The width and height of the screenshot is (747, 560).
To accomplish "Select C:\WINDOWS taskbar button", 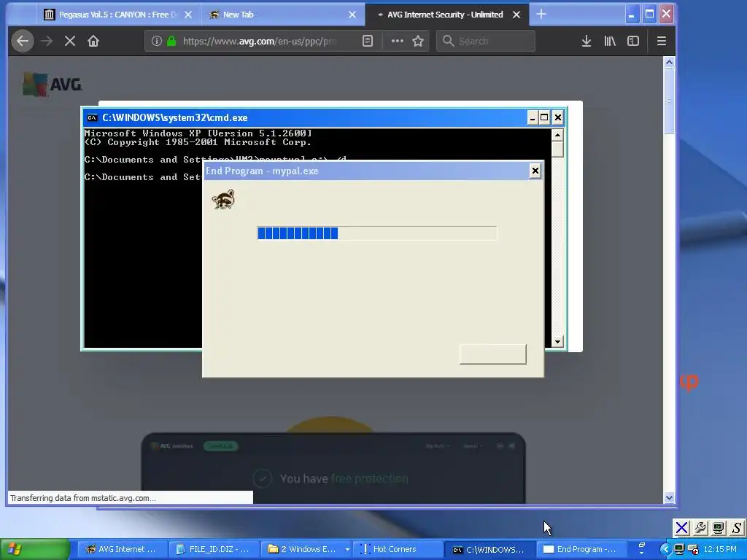I will point(489,550).
